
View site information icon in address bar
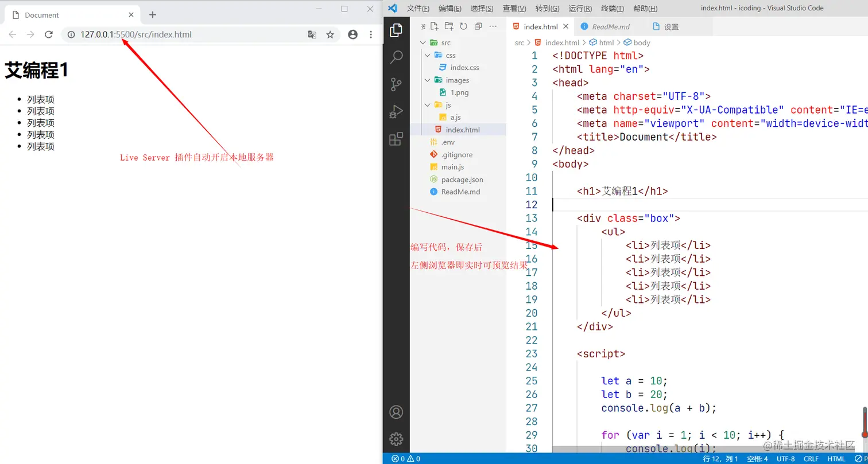pyautogui.click(x=71, y=34)
